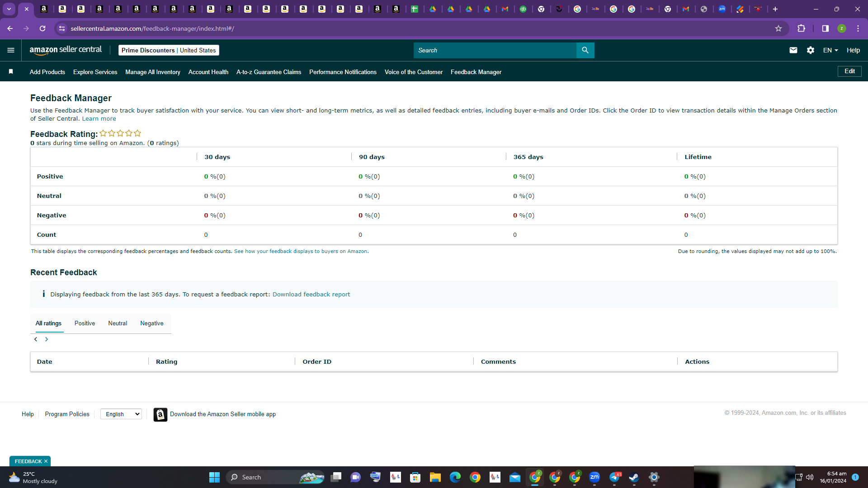Open the footer Help link
868x488 pixels.
(28, 414)
